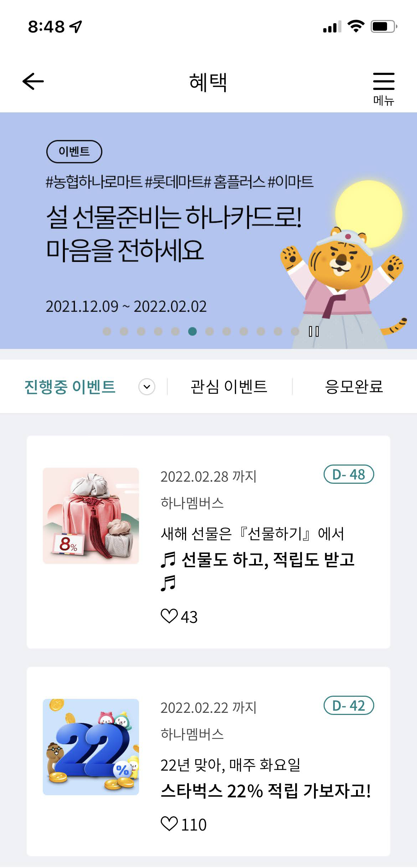Open 설 선물준비는 하나카드로 banner headline
Screen dimensions: 417x868
point(174,233)
